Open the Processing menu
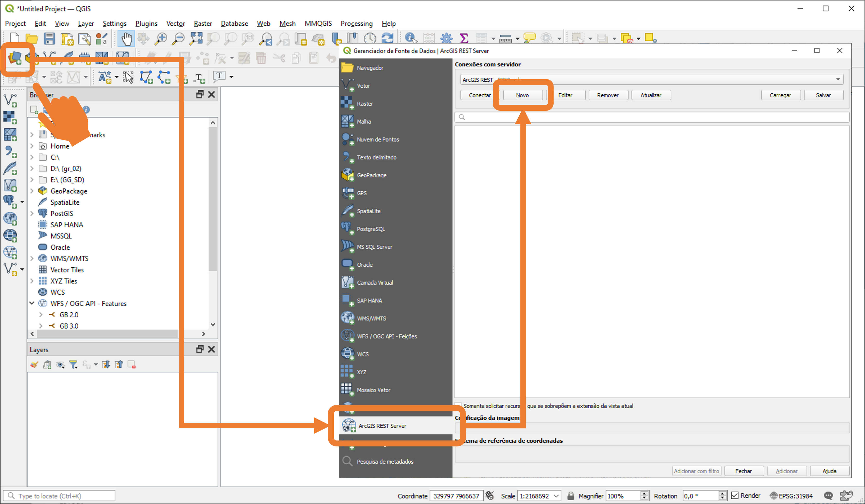The height and width of the screenshot is (504, 865). point(357,23)
